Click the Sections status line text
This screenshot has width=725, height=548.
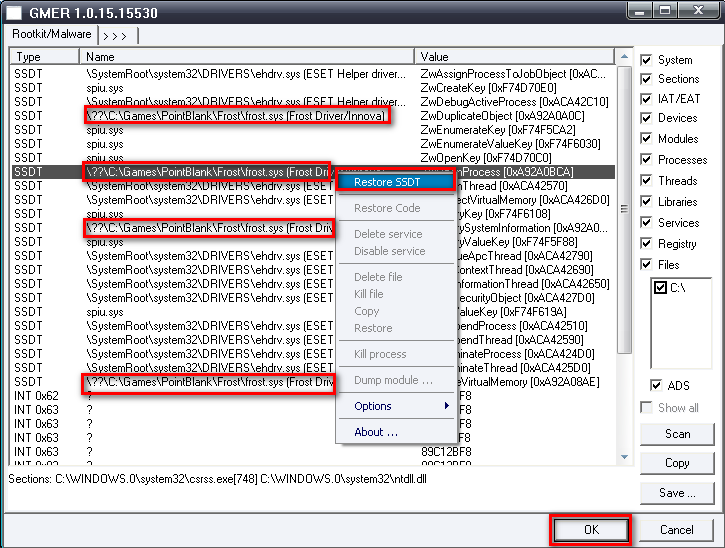click(x=217, y=479)
